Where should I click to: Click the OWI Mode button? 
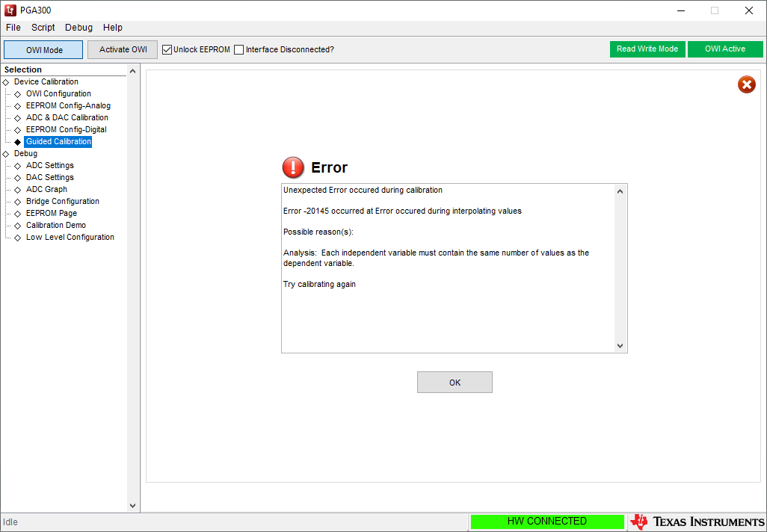pyautogui.click(x=43, y=50)
